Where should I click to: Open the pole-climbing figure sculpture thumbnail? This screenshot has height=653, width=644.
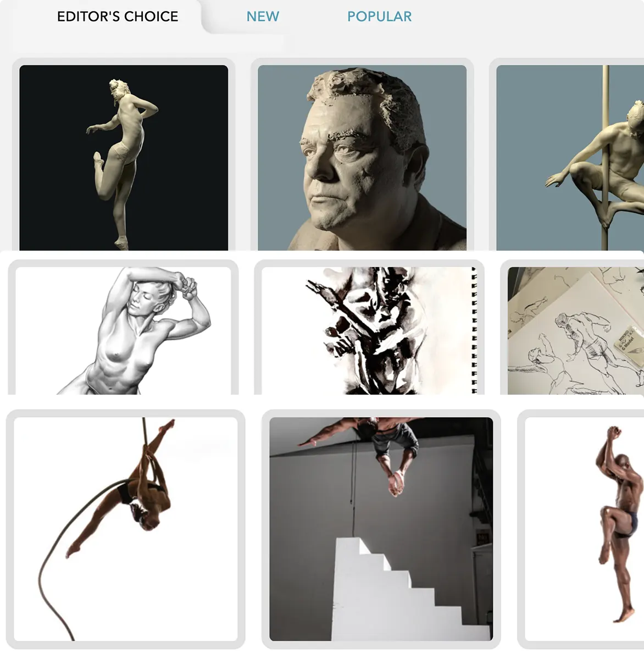(x=570, y=157)
